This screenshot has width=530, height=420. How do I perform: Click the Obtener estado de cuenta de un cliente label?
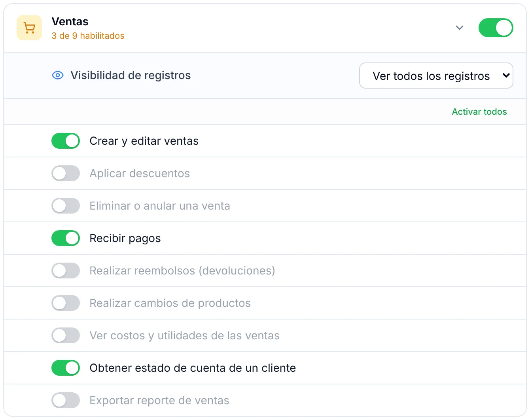[x=193, y=368]
